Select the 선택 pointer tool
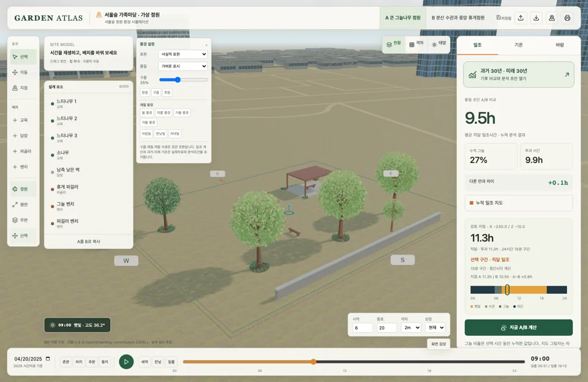This screenshot has width=588, height=382. (23, 56)
